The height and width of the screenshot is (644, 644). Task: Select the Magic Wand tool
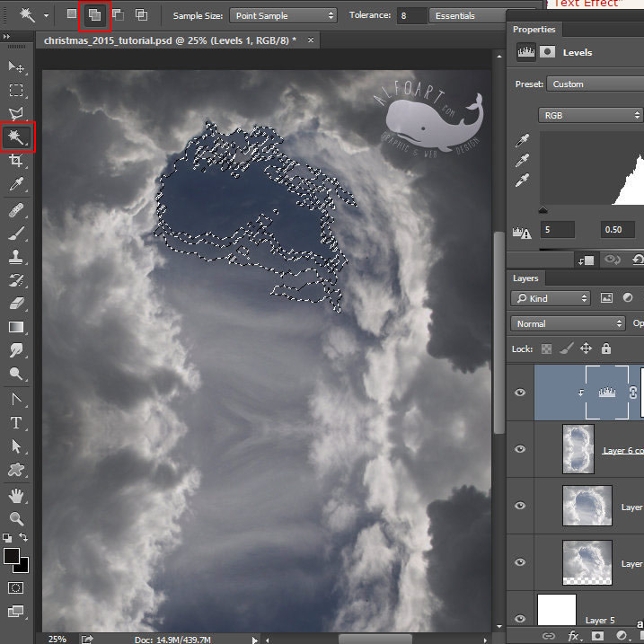coord(16,137)
